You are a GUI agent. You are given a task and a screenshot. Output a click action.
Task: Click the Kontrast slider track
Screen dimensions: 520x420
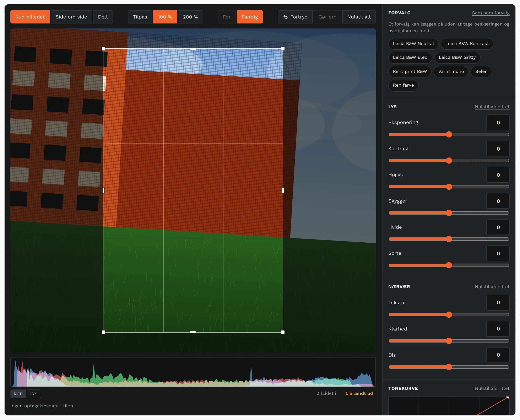point(449,161)
